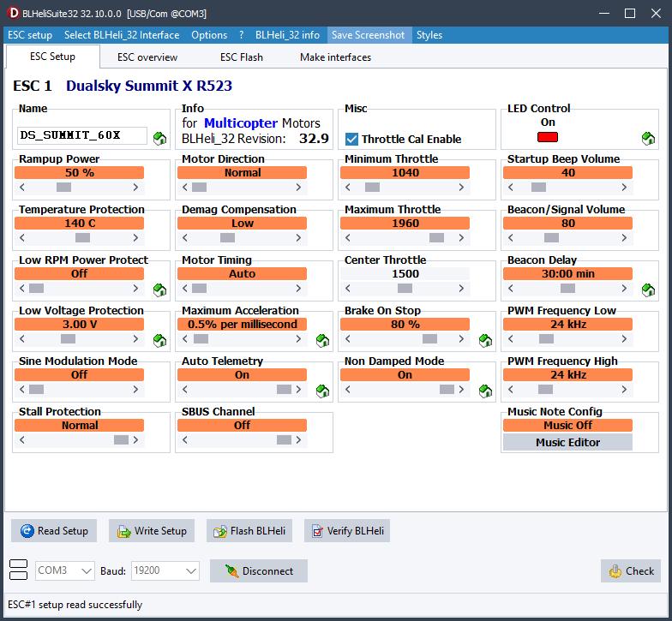Image resolution: width=672 pixels, height=621 pixels.
Task: Reset Auto Telemetry default icon
Action: pos(322,391)
